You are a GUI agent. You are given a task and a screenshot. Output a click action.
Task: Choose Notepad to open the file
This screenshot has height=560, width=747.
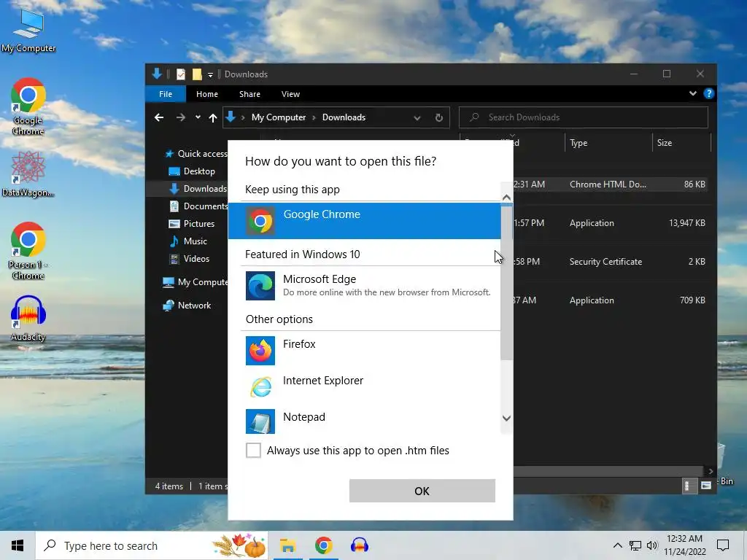(365, 421)
